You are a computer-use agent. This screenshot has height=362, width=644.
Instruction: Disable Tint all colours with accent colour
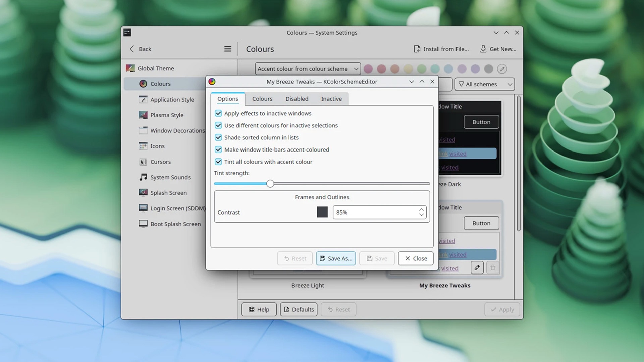pos(218,162)
